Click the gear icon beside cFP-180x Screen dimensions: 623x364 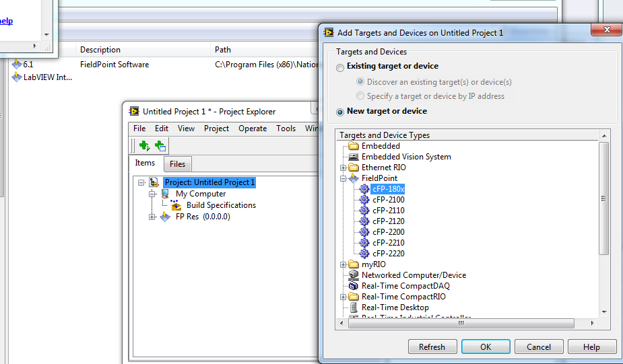coord(364,189)
